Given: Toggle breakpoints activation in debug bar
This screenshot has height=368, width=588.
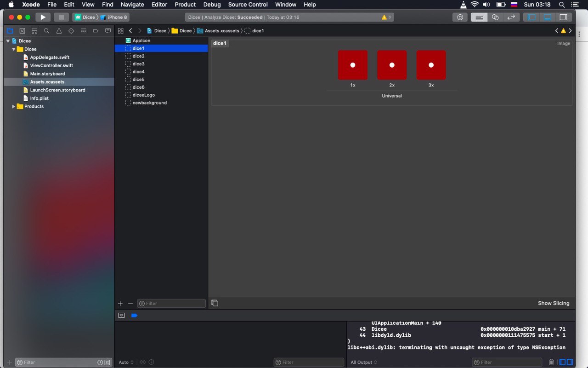Looking at the screenshot, I should 135,316.
